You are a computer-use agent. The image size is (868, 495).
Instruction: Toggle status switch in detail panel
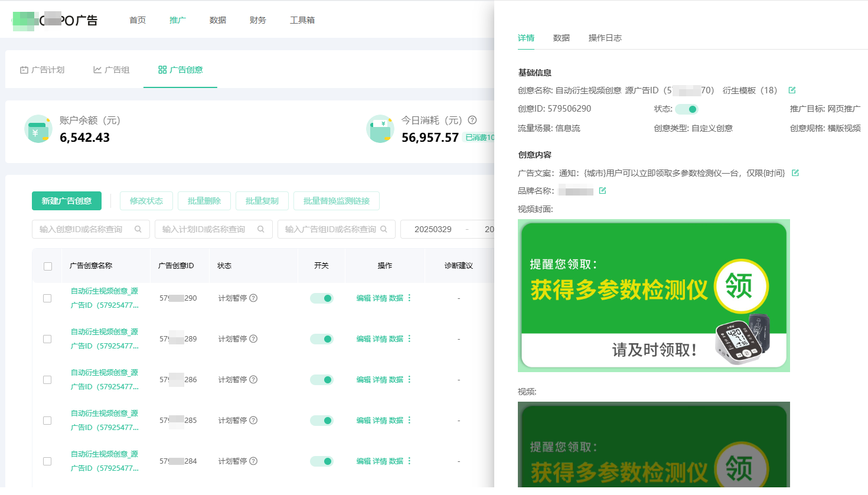coord(687,109)
